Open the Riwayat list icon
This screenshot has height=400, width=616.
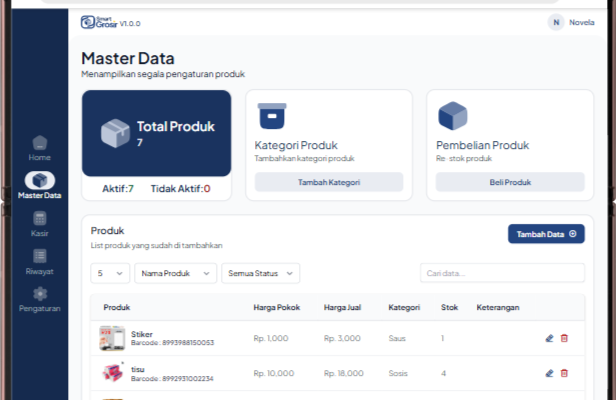[40, 256]
